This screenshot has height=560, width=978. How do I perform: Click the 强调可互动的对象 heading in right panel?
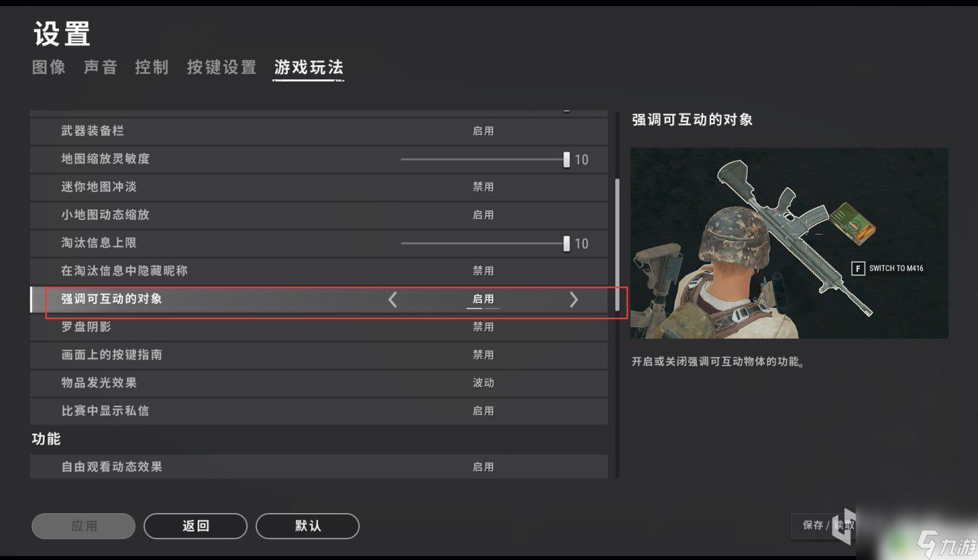(x=692, y=120)
